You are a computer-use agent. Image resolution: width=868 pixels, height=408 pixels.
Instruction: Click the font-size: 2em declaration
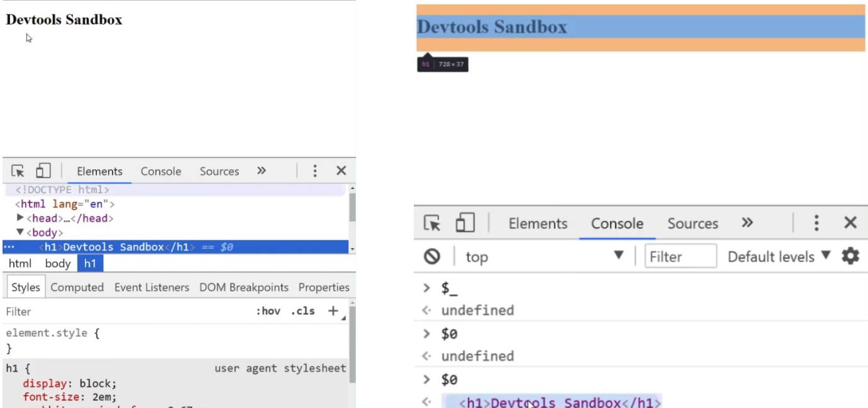tap(70, 397)
